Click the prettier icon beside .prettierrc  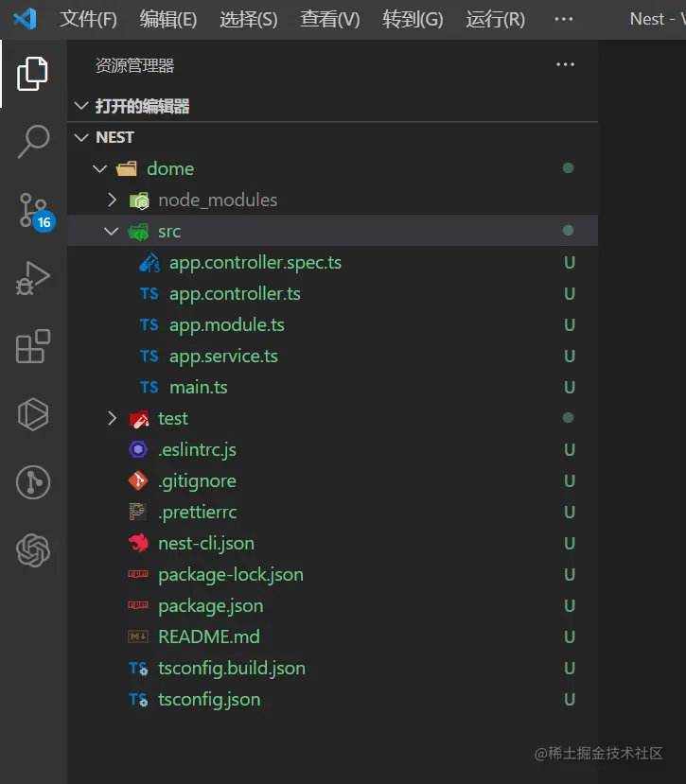tap(137, 512)
